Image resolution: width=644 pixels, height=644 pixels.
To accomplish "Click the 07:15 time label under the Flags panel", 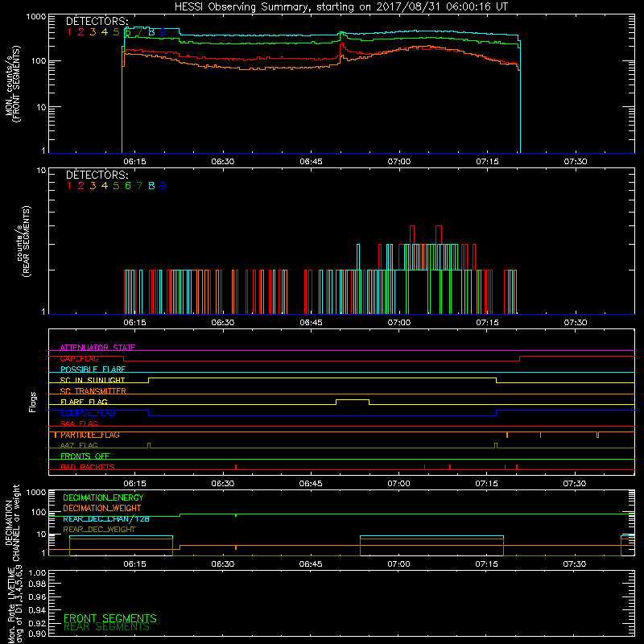I will click(487, 484).
